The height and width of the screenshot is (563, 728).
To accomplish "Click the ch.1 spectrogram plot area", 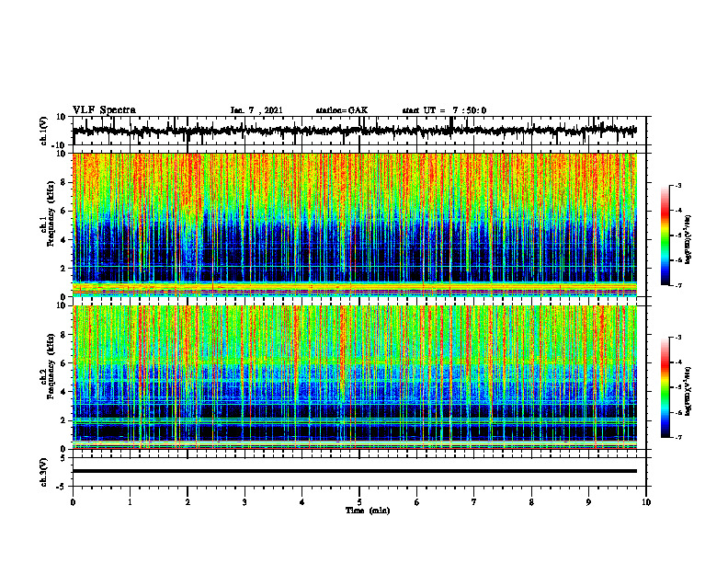I will tap(354, 224).
